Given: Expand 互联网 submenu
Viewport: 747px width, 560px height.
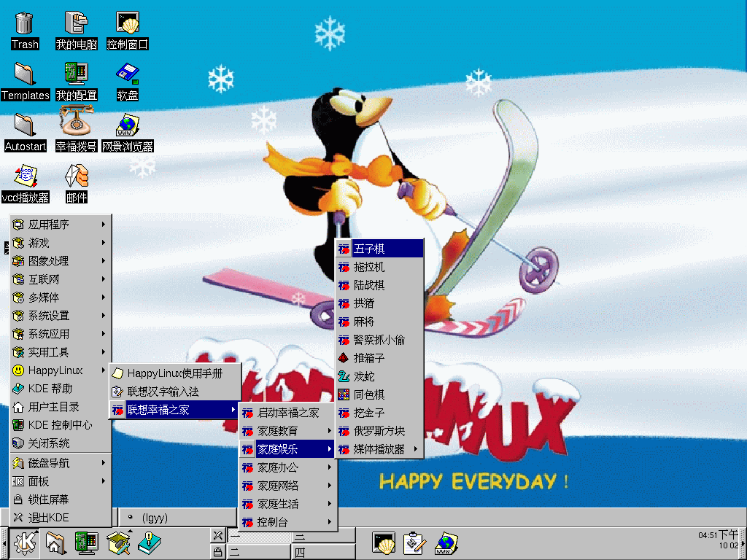Looking at the screenshot, I should [x=61, y=279].
